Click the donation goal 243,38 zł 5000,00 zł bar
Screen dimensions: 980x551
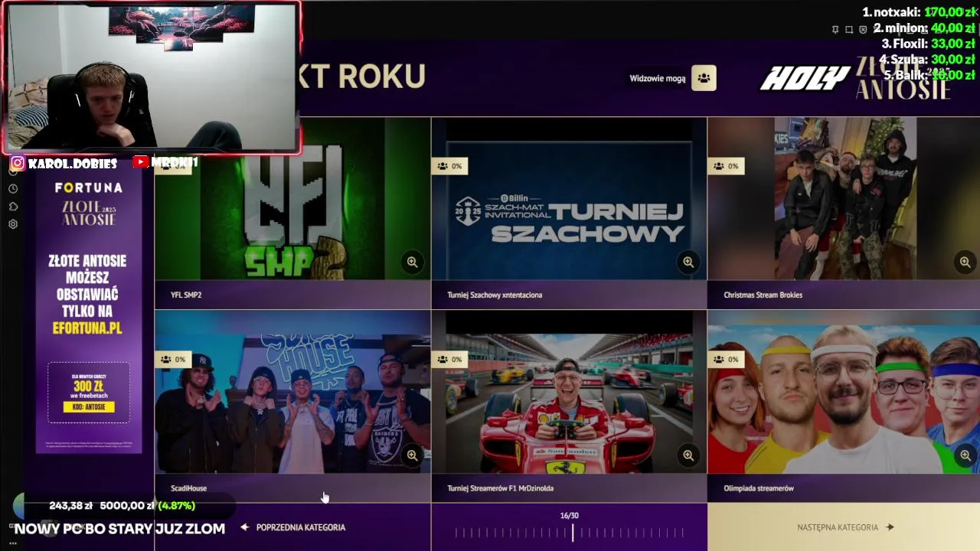[x=122, y=506]
